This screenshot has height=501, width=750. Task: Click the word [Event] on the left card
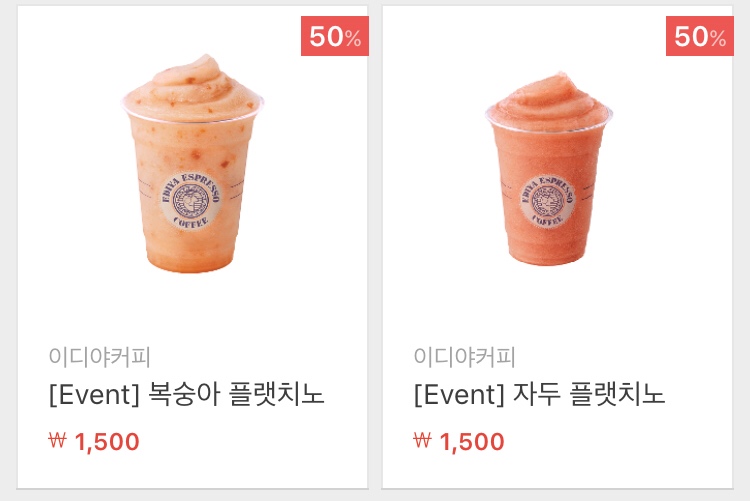pyautogui.click(x=94, y=395)
